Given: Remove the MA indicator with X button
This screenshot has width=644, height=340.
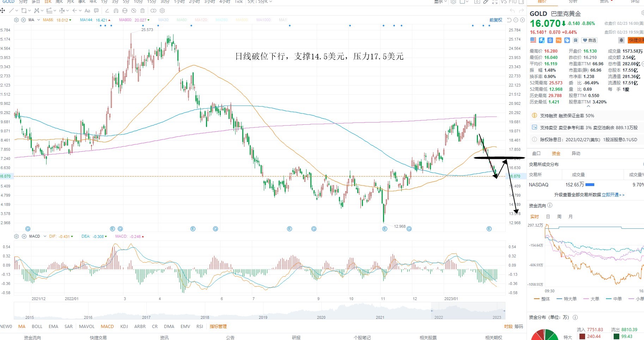Looking at the screenshot, I should 23,20.
